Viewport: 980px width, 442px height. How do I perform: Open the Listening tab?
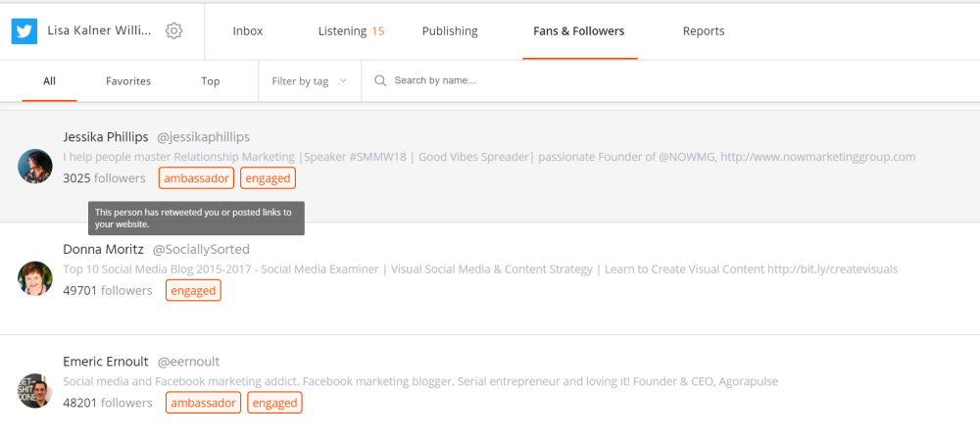[x=351, y=31]
